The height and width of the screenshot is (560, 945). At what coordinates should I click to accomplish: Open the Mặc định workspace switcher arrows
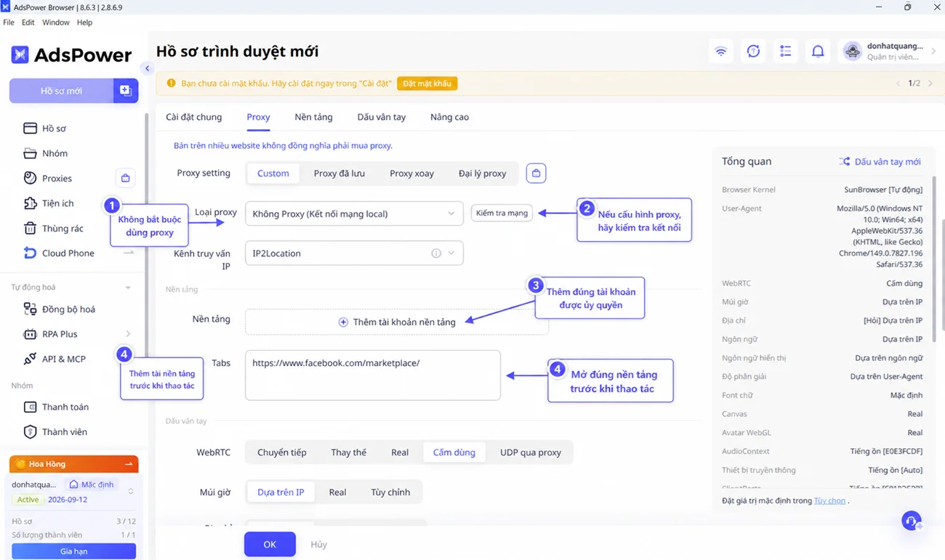click(x=131, y=492)
